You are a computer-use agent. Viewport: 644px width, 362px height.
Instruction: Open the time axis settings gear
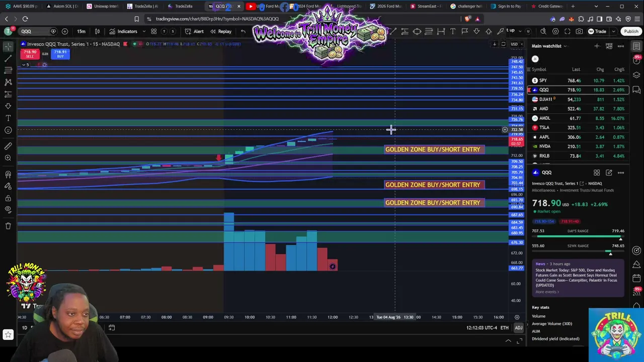point(517,317)
